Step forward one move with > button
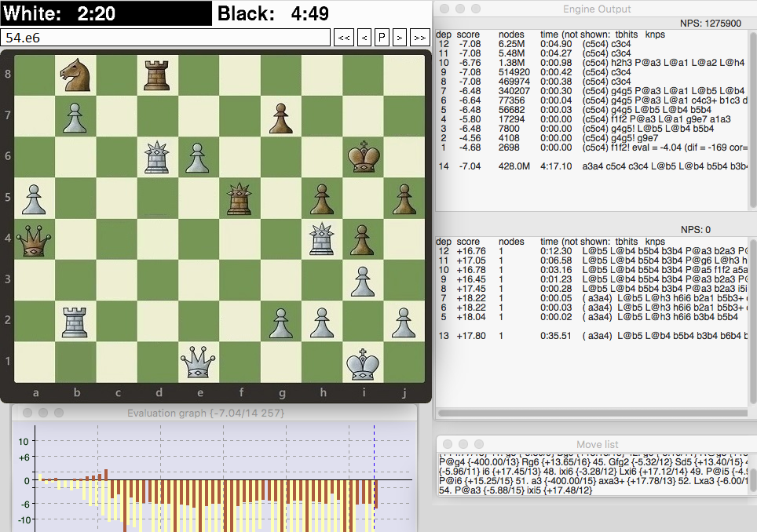Image resolution: width=757 pixels, height=532 pixels. coord(400,37)
